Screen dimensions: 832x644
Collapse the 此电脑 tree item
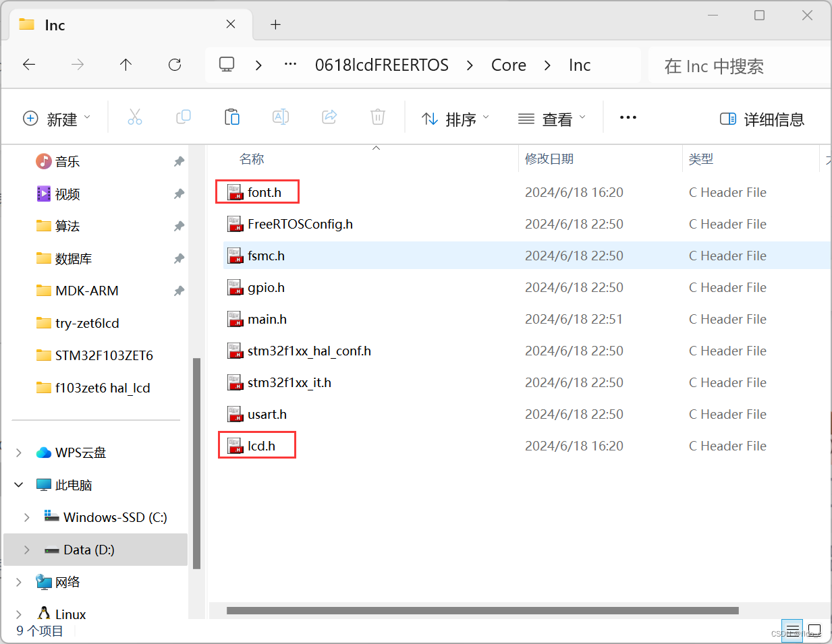tap(18, 484)
